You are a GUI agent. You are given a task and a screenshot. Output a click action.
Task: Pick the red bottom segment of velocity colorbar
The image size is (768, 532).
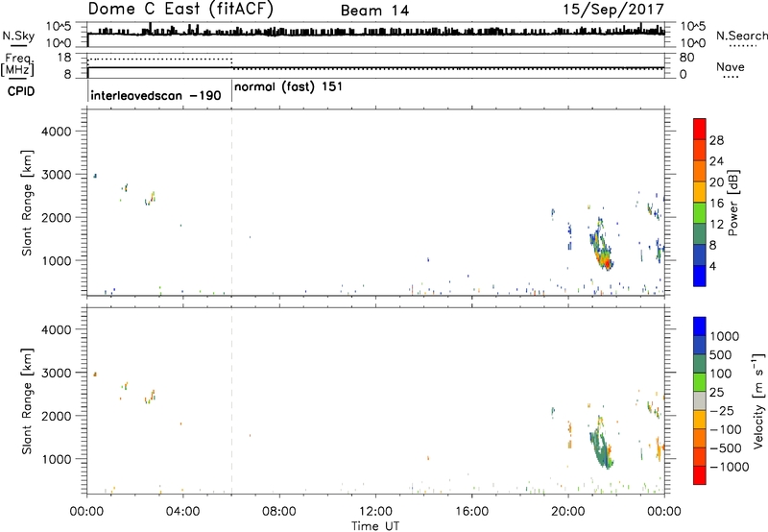(x=700, y=474)
